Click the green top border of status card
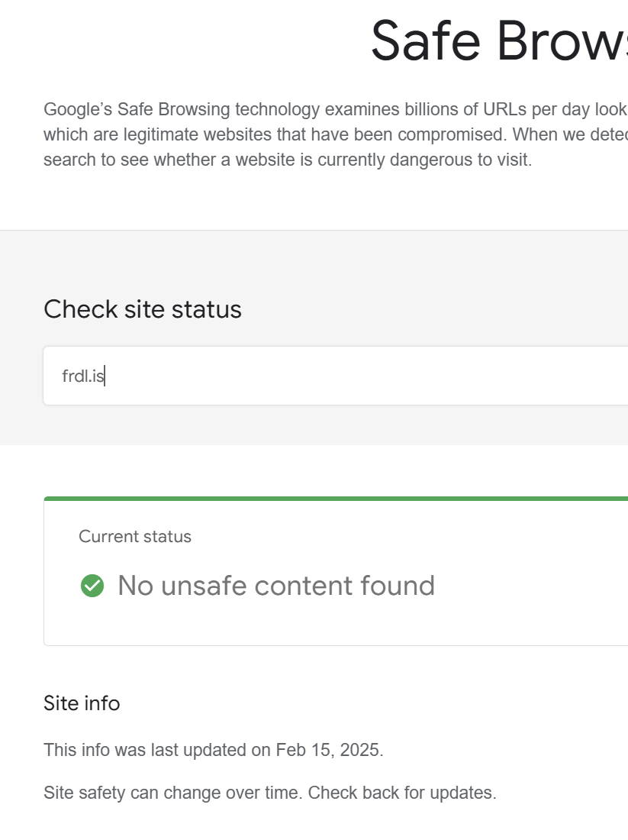 pyautogui.click(x=336, y=499)
